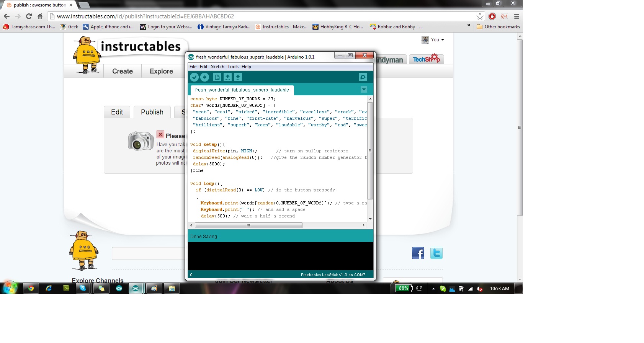Go back with Chrome's back arrow
This screenshot has height=343, width=644.
click(x=7, y=16)
